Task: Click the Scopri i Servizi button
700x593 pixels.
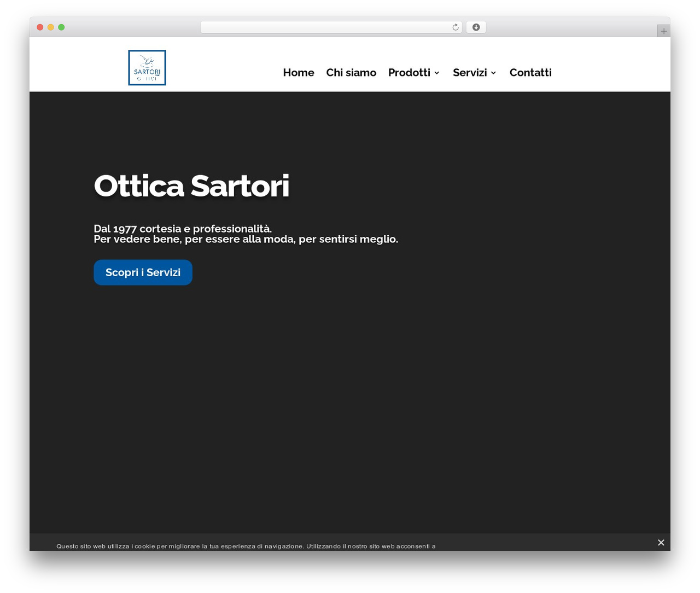Action: (x=143, y=272)
